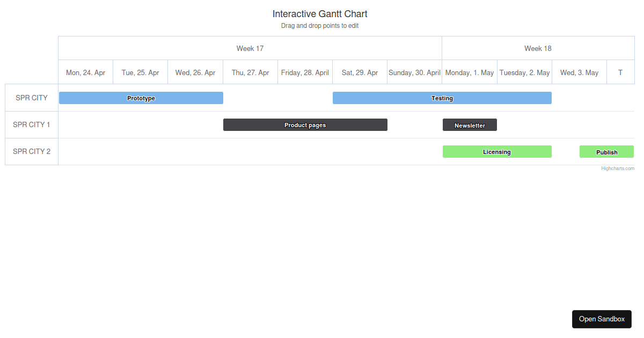644x338 pixels.
Task: Click the Open Sandbox button
Action: coord(602,319)
